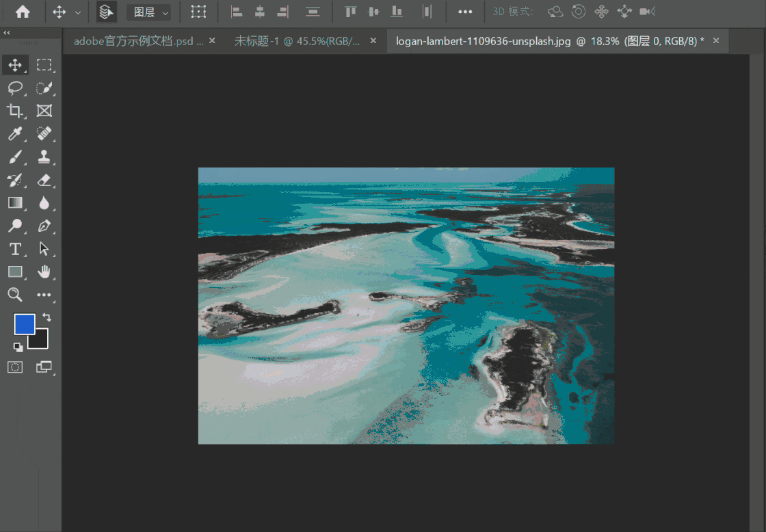This screenshot has width=766, height=532.
Task: Select the Blur tool
Action: click(44, 202)
